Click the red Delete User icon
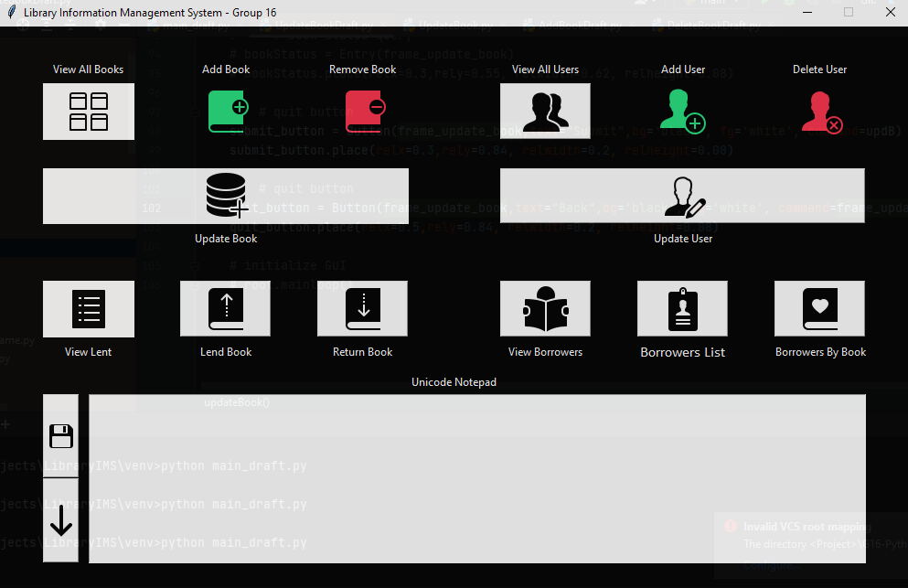This screenshot has height=588, width=908. point(822,112)
